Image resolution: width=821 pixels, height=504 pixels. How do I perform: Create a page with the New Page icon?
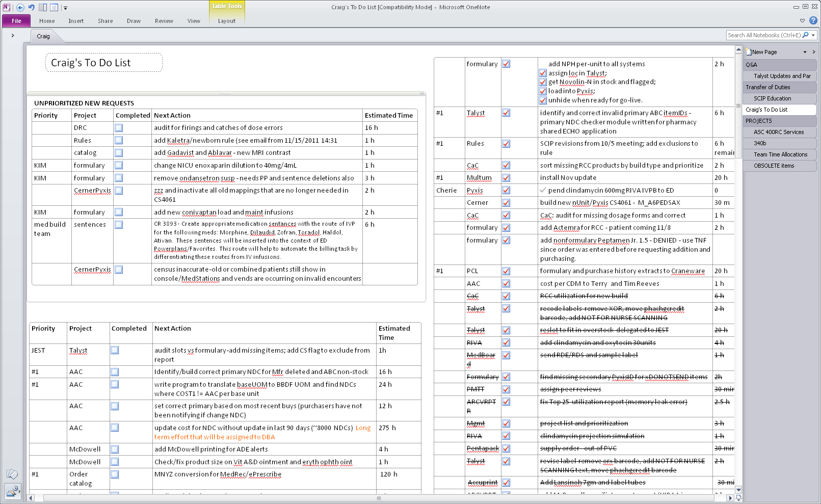tap(748, 51)
